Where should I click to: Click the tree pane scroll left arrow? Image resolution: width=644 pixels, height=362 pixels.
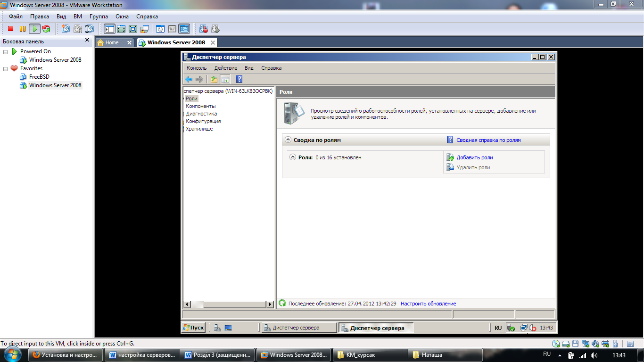[187, 304]
